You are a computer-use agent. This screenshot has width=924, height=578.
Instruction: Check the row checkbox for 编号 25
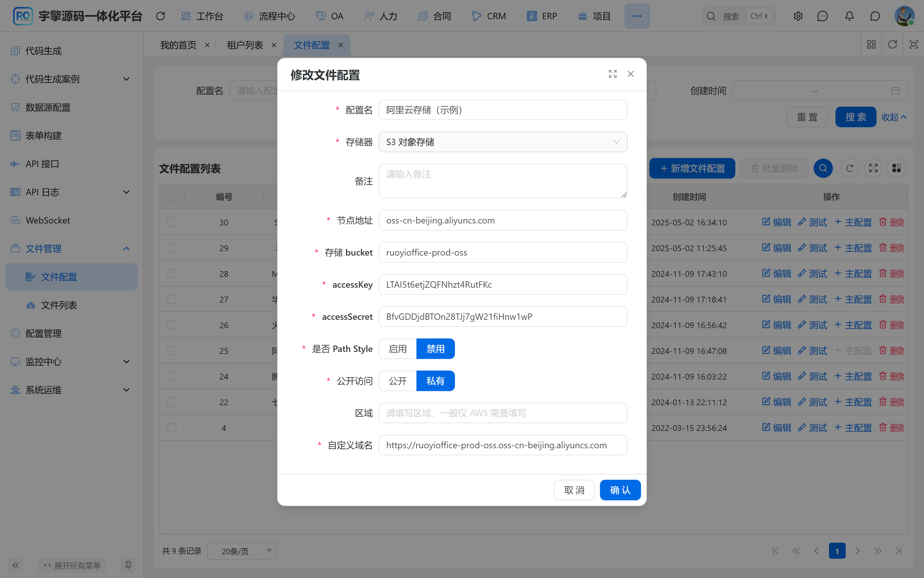tap(172, 351)
